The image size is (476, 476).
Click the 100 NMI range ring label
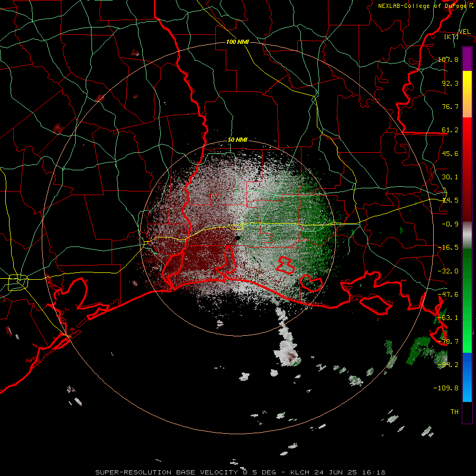click(237, 42)
